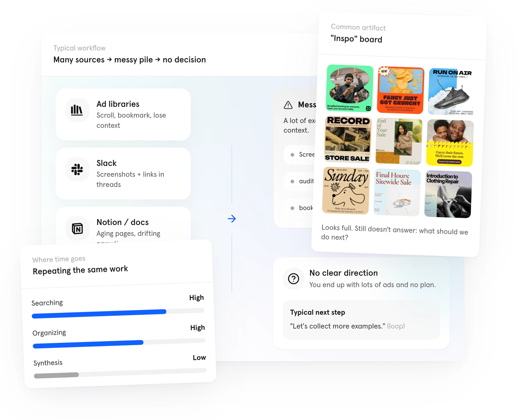523x420 pixels.
Task: Click the Slack logo icon
Action: (x=77, y=169)
